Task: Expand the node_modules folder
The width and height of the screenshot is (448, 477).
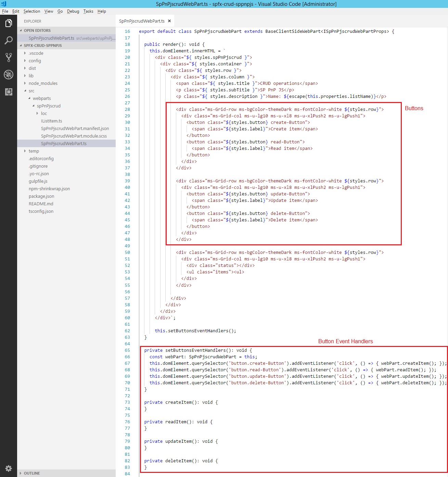Action: click(43, 83)
